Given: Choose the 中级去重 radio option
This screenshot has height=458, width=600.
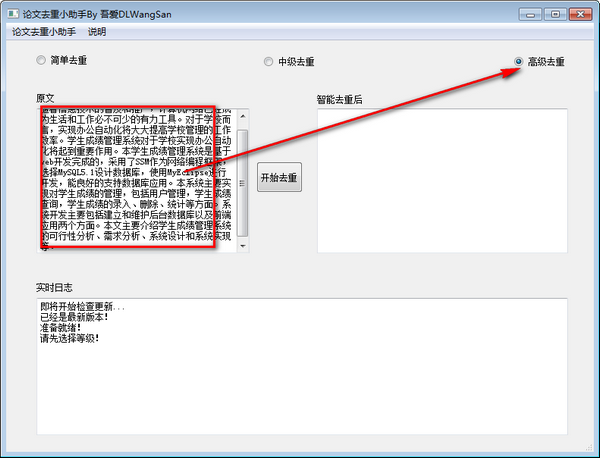Looking at the screenshot, I should point(268,61).
